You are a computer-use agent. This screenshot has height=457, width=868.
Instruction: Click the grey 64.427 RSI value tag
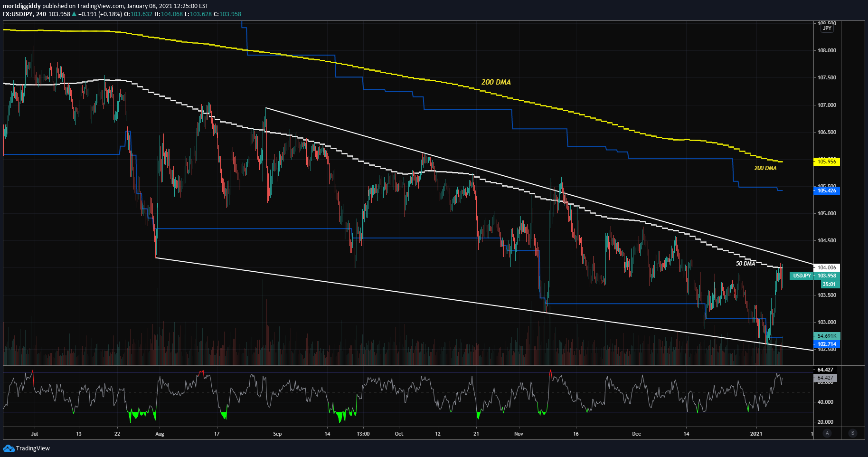coord(825,378)
